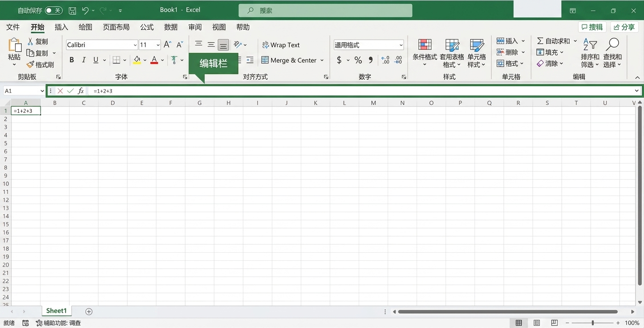Screen dimensions: 644x328
Task: Open the font group dialog launcher
Action: (185, 77)
